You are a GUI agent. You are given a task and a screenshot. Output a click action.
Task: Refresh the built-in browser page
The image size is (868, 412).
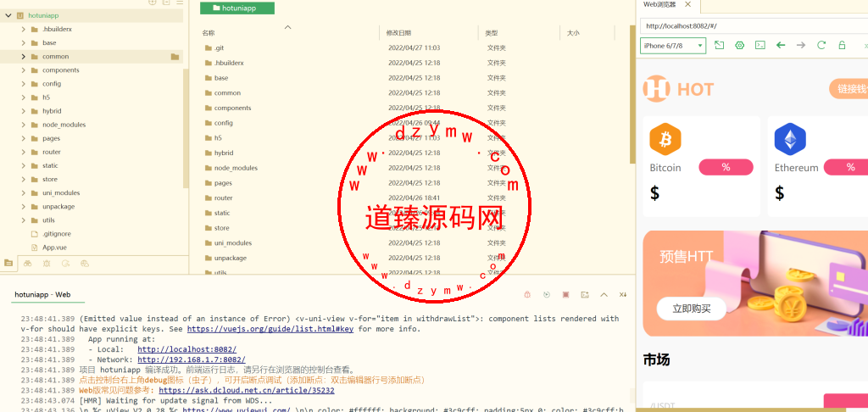(x=821, y=46)
